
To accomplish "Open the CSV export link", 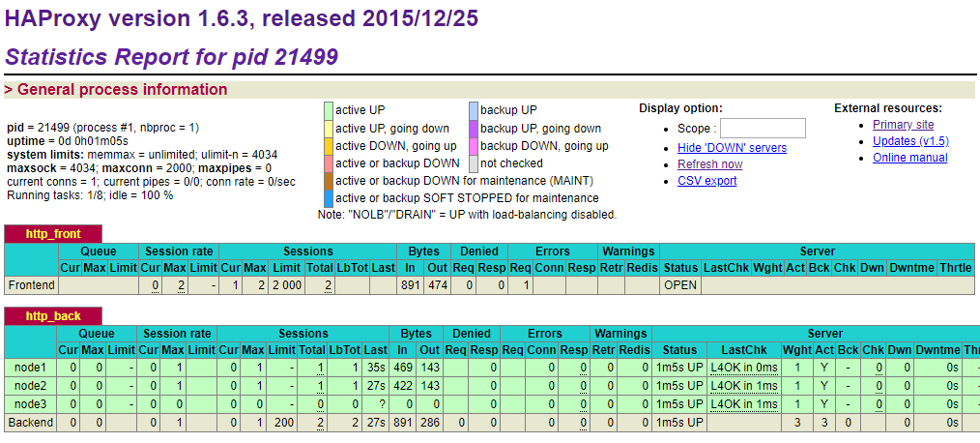I will pos(706,180).
